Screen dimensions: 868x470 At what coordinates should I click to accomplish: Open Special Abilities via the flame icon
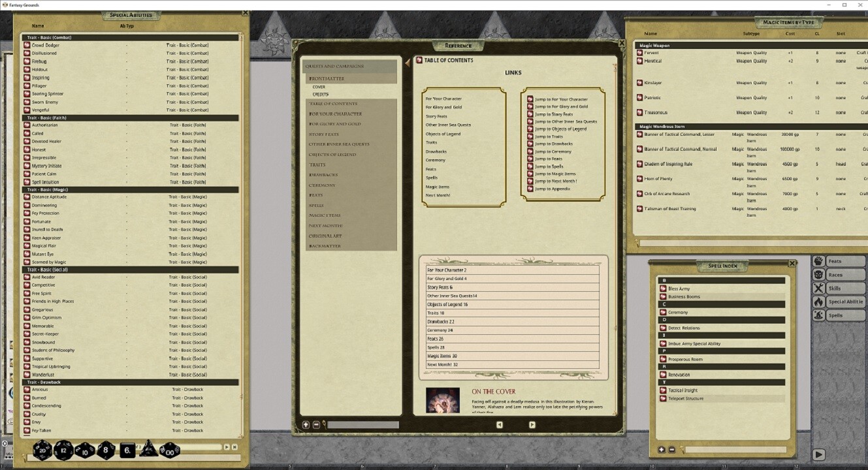(818, 302)
